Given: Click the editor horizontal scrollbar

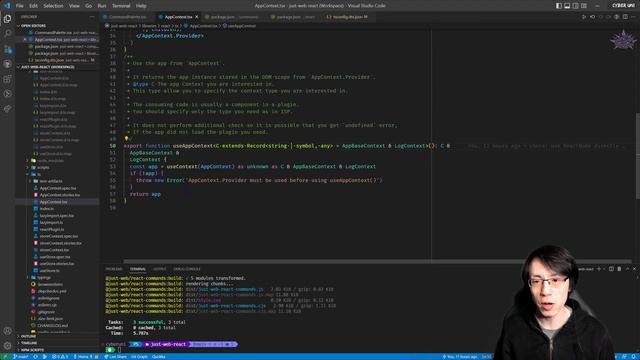Looking at the screenshot, I should pyautogui.click(x=377, y=261).
